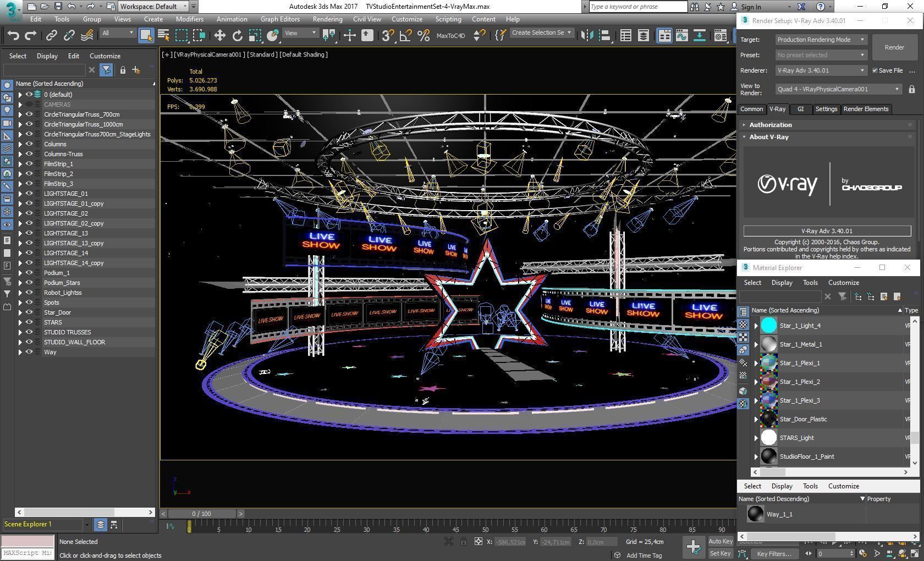Toggle visibility of Star_Door layer
Image resolution: width=924 pixels, height=561 pixels.
click(x=29, y=312)
